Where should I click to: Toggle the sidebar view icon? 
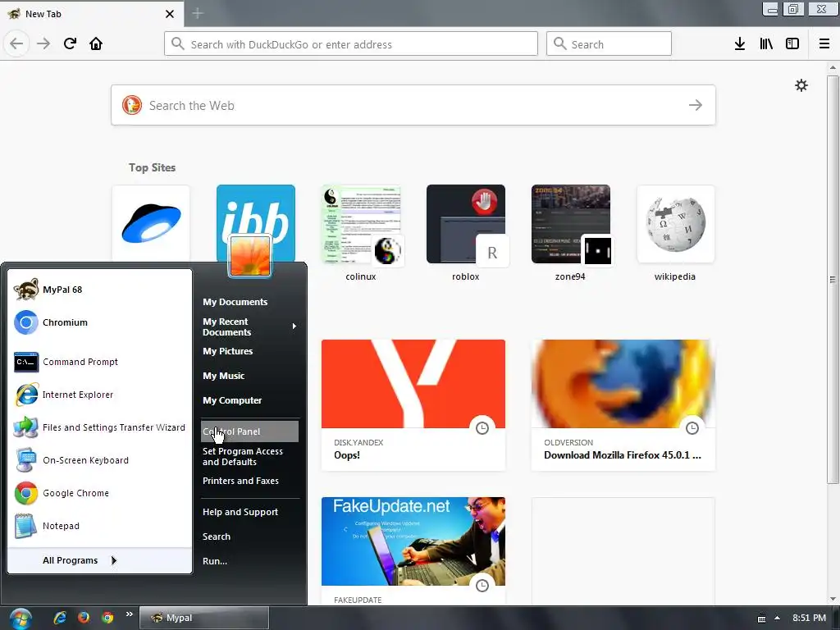(792, 44)
